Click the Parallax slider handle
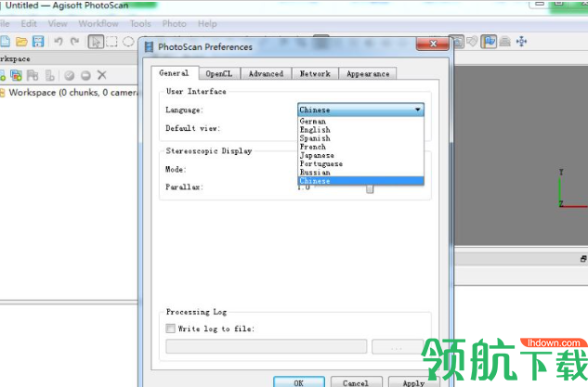 pos(370,189)
